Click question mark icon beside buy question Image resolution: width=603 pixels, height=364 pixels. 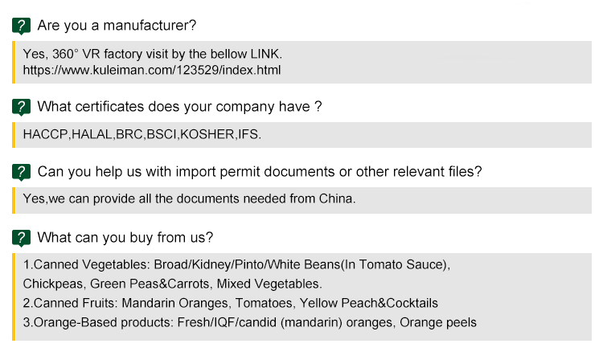22,238
